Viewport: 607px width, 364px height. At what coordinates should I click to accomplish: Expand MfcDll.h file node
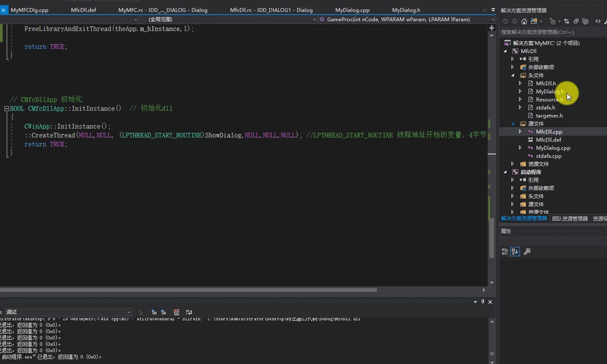coord(520,83)
